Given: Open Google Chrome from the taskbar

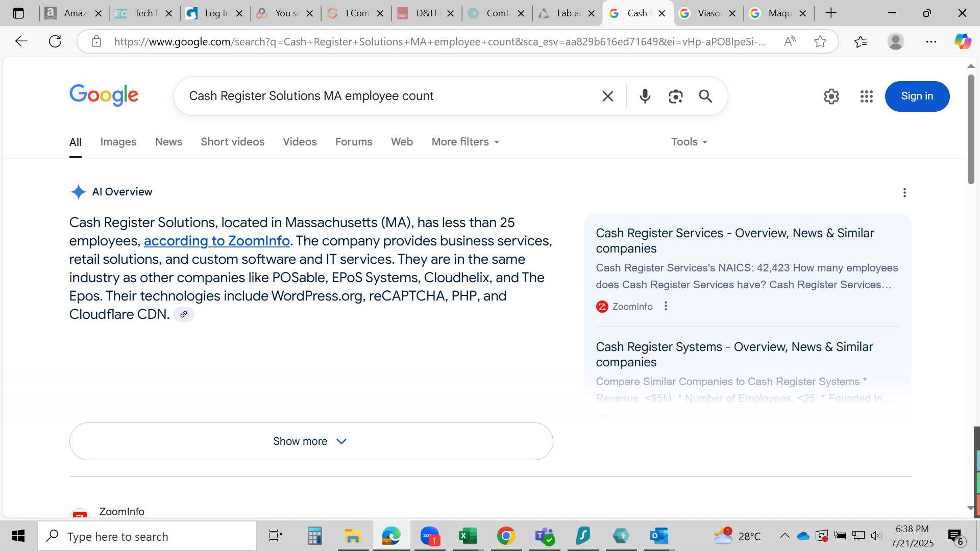Looking at the screenshot, I should [506, 536].
